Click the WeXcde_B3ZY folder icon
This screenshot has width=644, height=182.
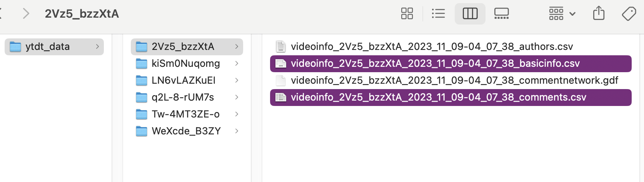(142, 131)
